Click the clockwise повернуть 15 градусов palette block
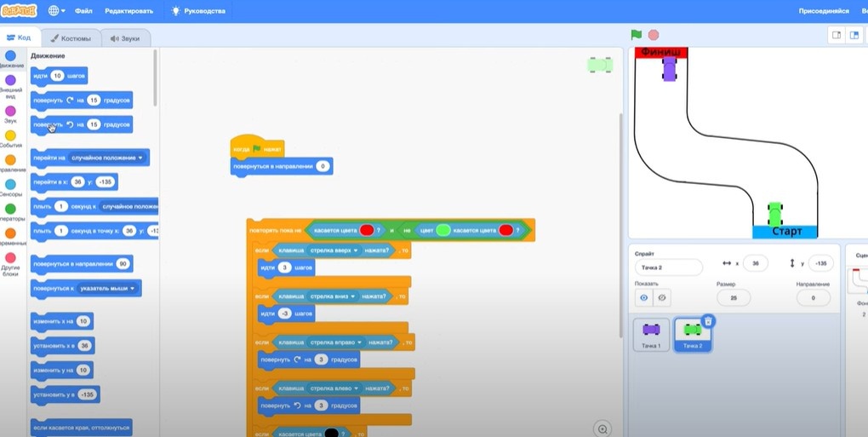 [x=82, y=101]
